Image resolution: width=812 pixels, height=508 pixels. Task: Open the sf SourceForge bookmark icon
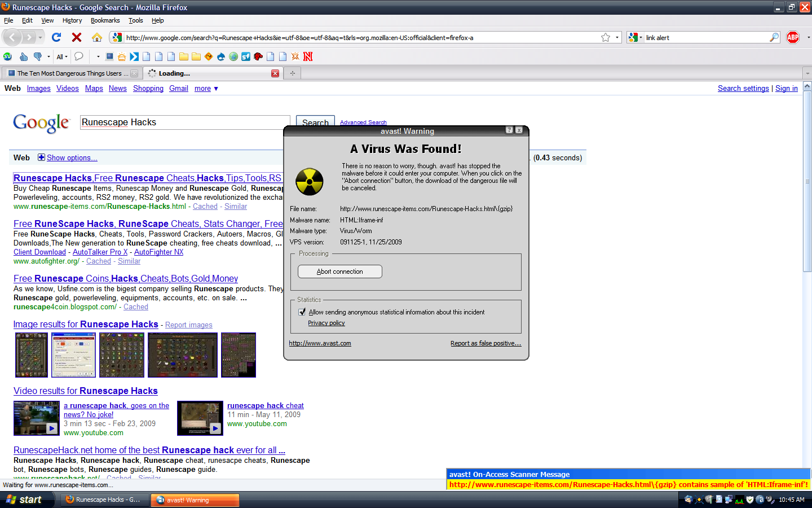pos(246,56)
